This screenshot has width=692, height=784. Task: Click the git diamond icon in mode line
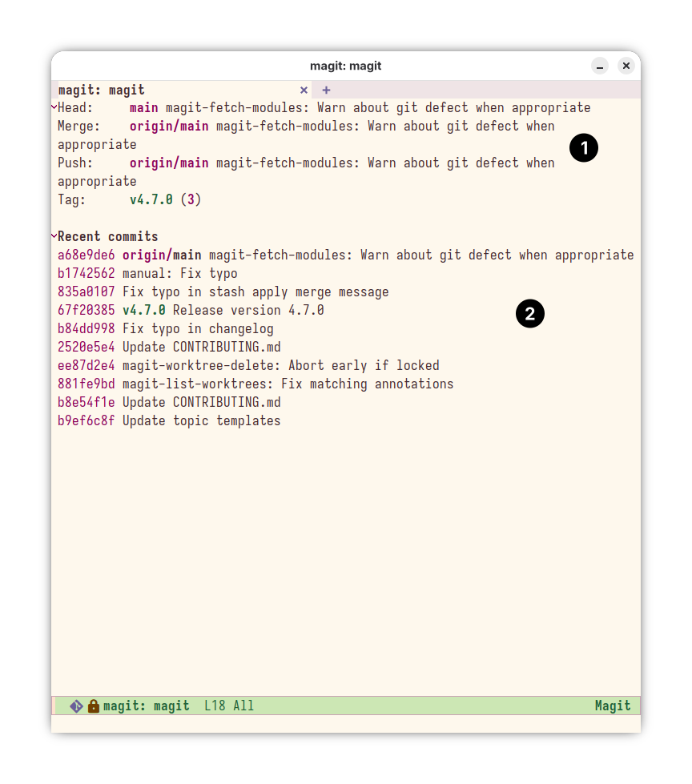tap(76, 706)
